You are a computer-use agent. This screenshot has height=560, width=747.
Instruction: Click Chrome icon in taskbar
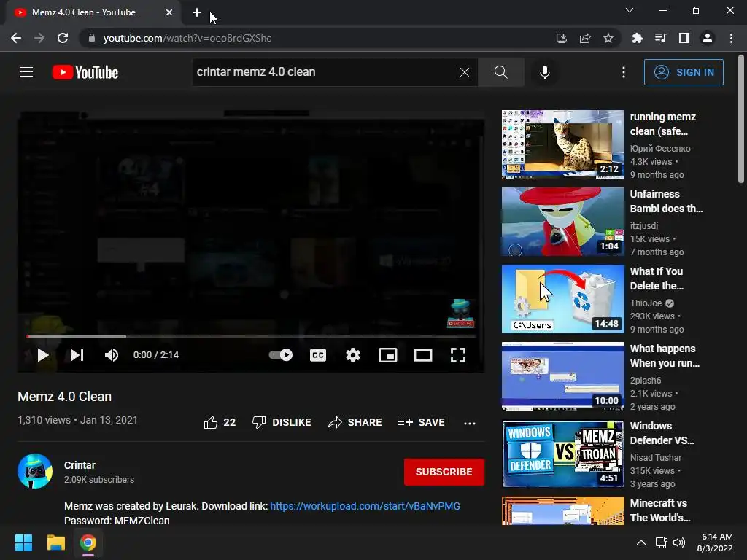click(x=88, y=542)
